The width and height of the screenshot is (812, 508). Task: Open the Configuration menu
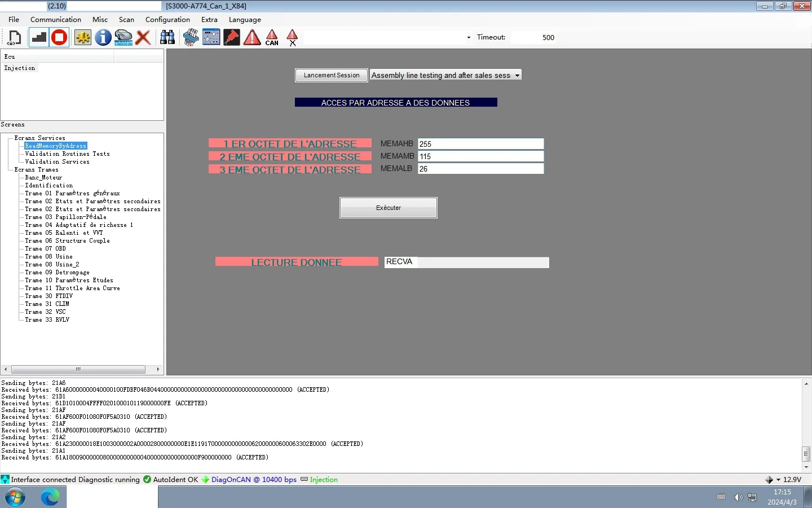point(167,20)
